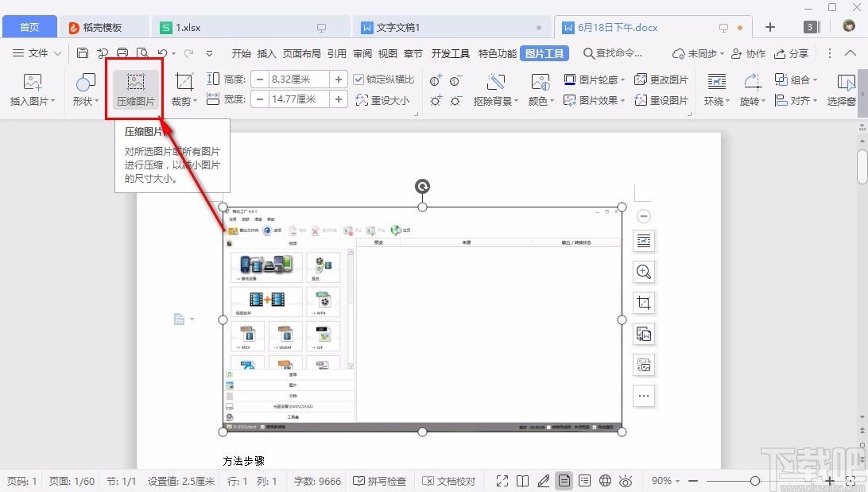This screenshot has height=492, width=868.
Task: Open the 抠除背景 remove background tool
Action: pyautogui.click(x=495, y=90)
